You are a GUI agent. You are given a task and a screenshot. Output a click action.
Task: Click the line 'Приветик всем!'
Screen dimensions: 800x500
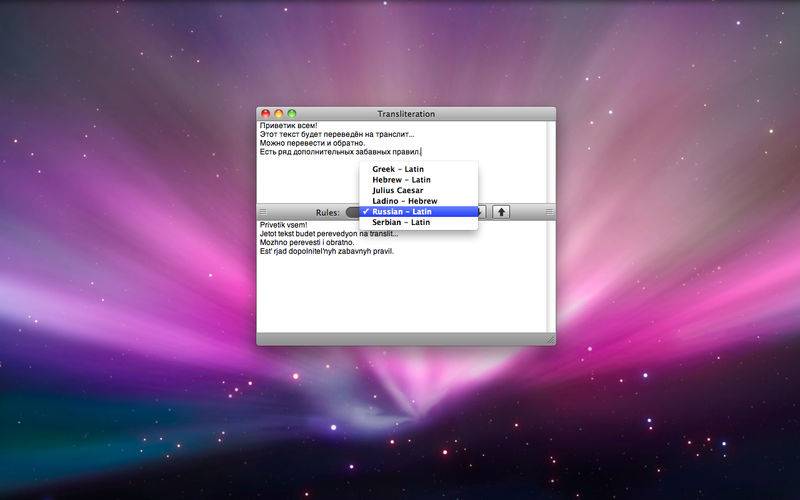tap(288, 126)
